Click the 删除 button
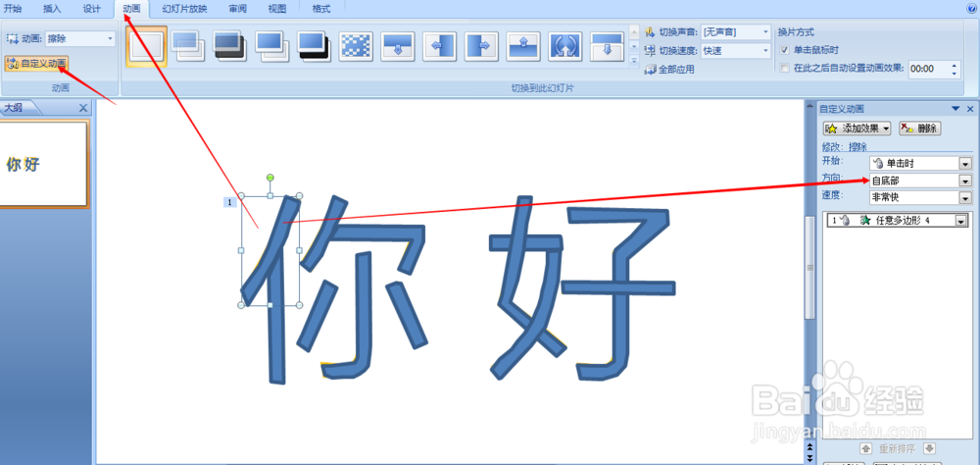 [x=920, y=129]
